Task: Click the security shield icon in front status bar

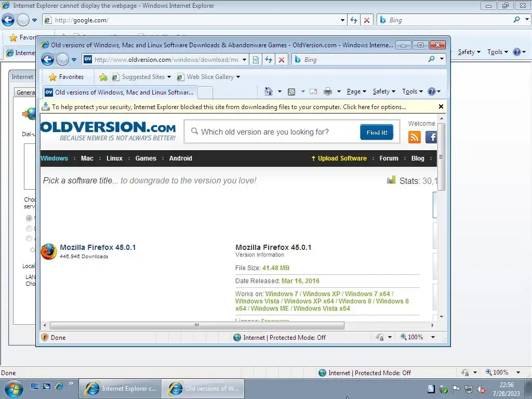Action: [45, 337]
